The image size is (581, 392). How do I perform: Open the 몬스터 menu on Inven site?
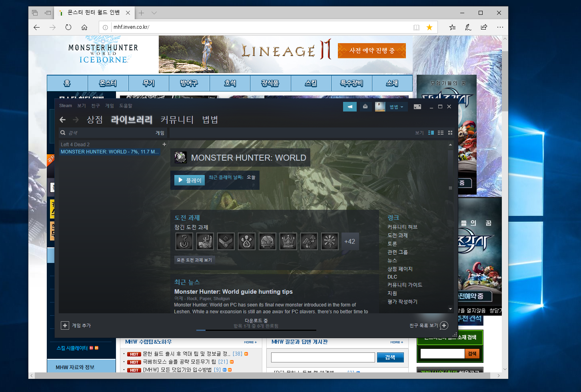click(x=108, y=83)
